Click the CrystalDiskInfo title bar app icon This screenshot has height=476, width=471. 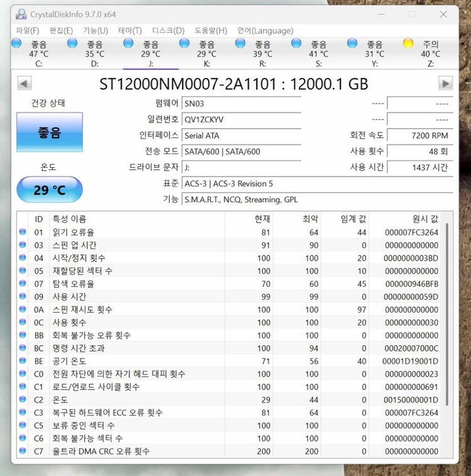[21, 14]
